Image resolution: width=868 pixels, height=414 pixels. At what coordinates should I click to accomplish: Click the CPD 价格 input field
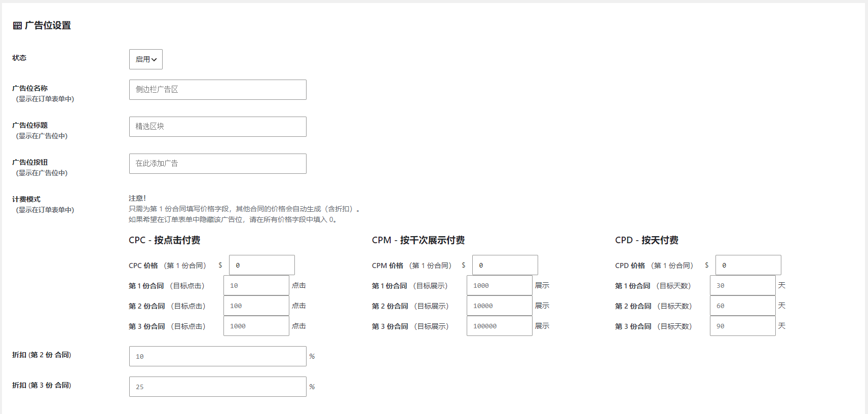pos(748,265)
